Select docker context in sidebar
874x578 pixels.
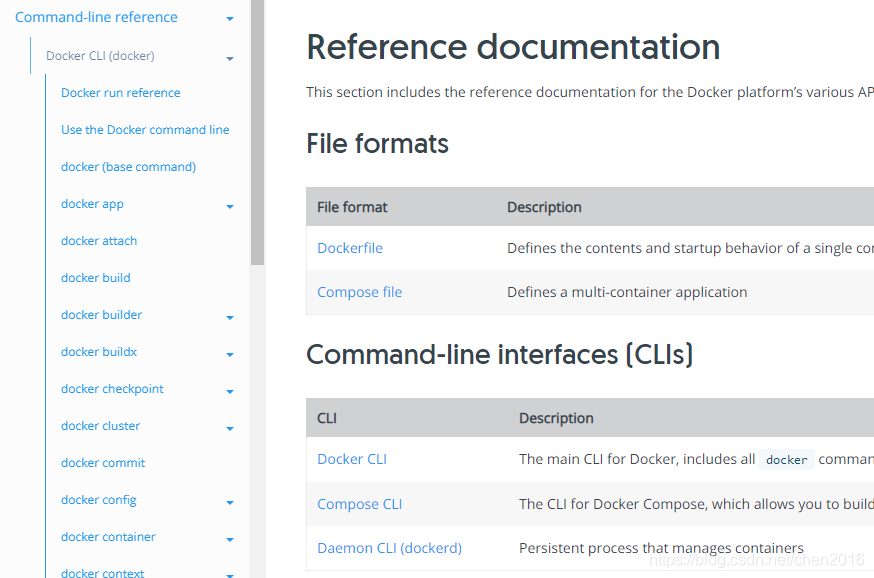[103, 572]
